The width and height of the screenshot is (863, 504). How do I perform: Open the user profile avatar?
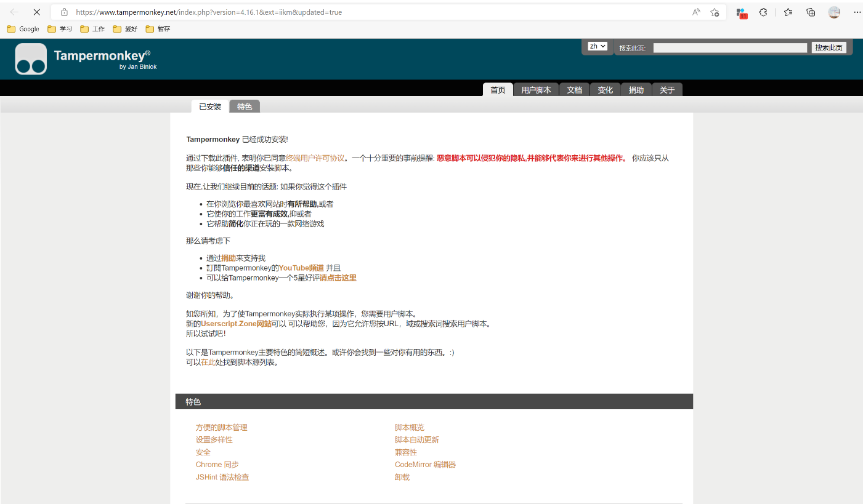[834, 12]
